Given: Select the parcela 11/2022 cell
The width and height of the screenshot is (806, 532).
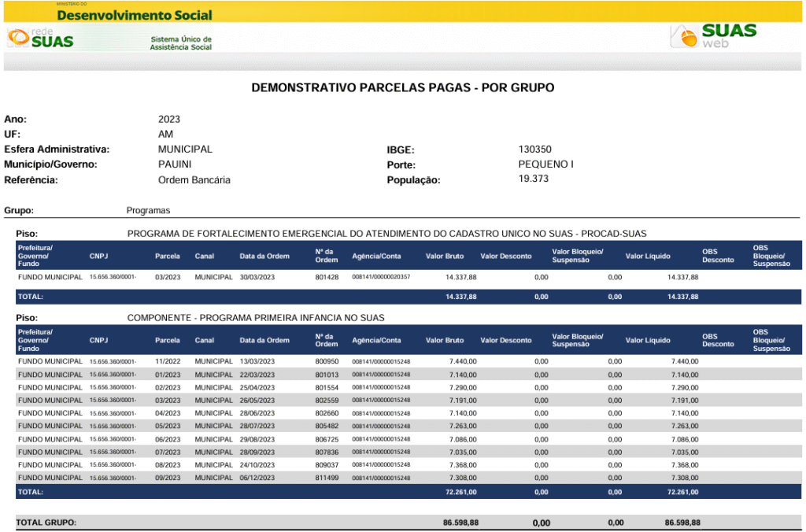Looking at the screenshot, I should [168, 361].
